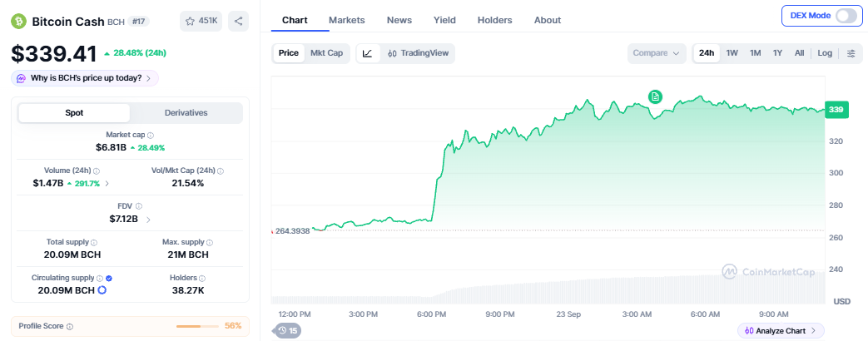The height and width of the screenshot is (341, 868).
Task: Switch to the Chart tab
Action: (295, 20)
